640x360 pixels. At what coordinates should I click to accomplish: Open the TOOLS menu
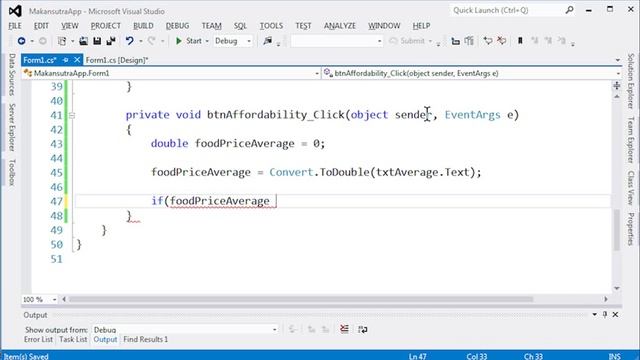click(271, 26)
